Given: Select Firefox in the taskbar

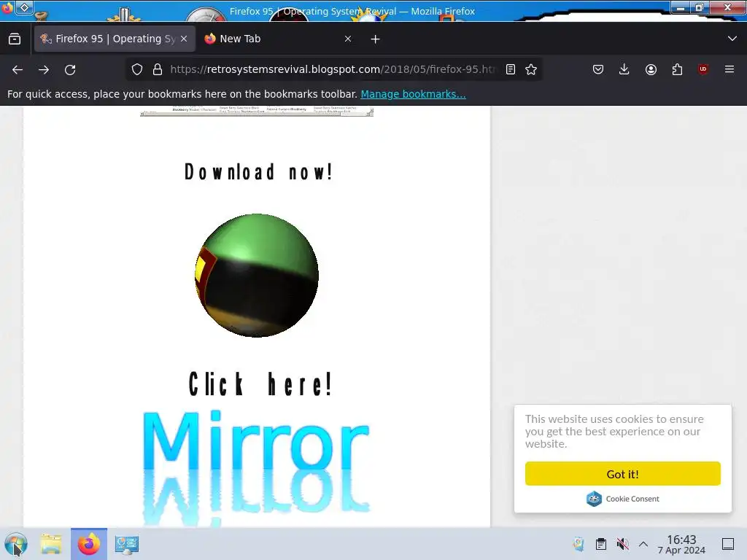Looking at the screenshot, I should tap(89, 544).
